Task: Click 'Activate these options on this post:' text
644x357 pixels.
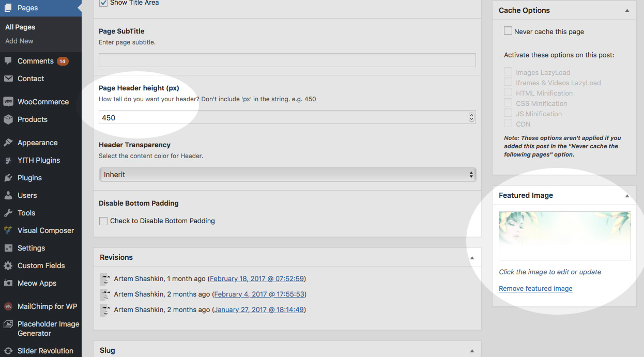Action: (559, 55)
